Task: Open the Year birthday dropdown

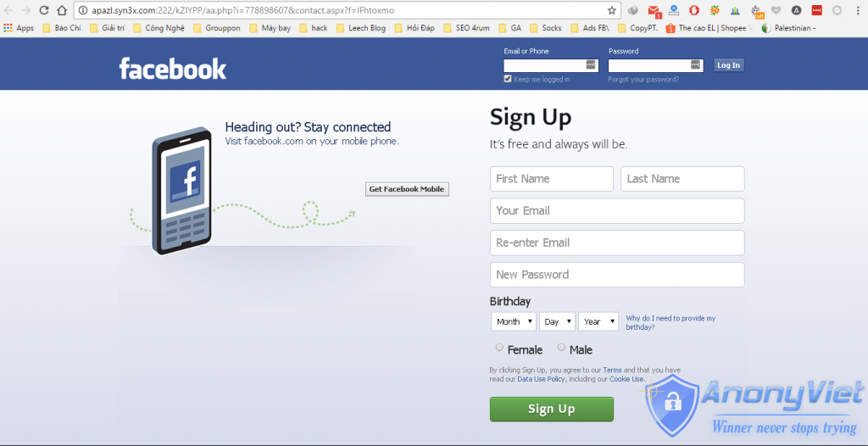Action: (x=598, y=321)
